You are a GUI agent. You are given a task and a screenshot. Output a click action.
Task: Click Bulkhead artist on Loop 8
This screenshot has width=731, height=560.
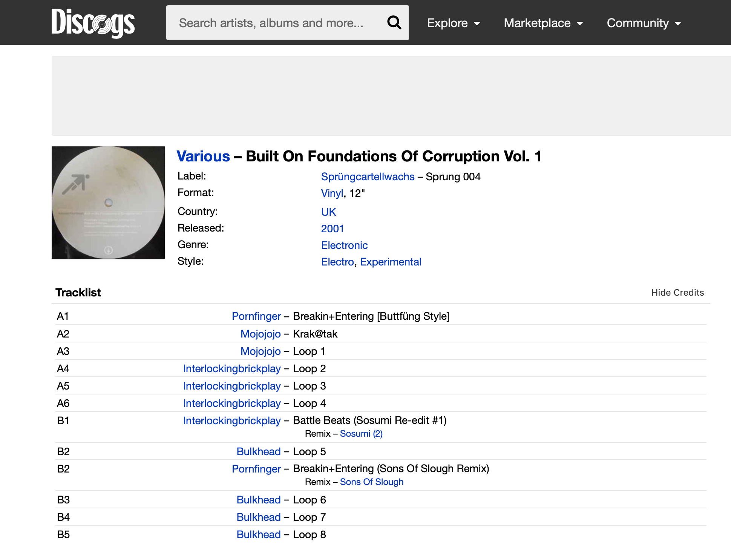259,534
